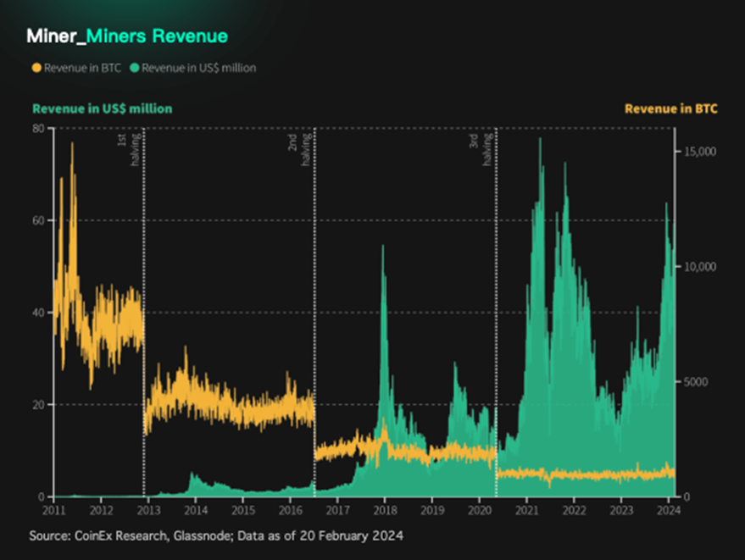Click the green legend dot for US$ million

[134, 68]
